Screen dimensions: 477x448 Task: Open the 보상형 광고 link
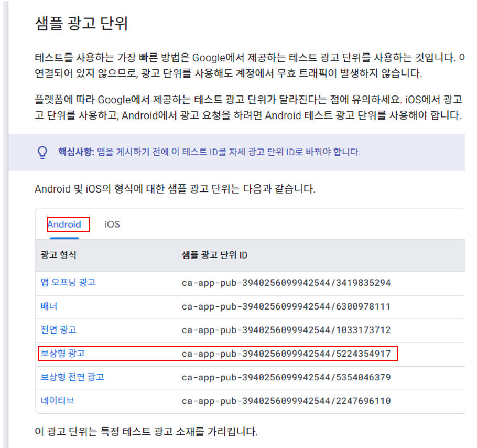(63, 354)
